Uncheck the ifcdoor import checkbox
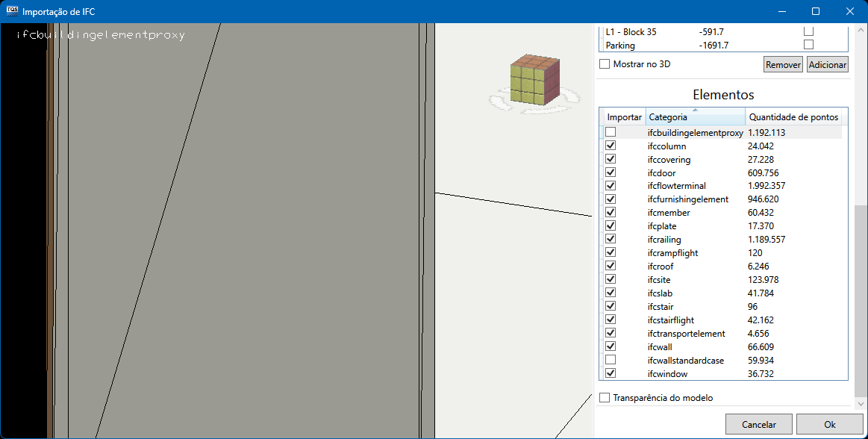868x439 pixels. coord(611,172)
